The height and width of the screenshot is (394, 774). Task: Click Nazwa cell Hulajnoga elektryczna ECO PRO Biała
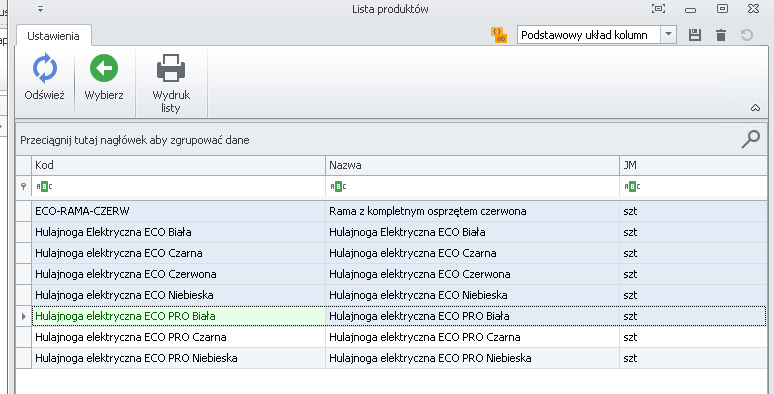472,316
